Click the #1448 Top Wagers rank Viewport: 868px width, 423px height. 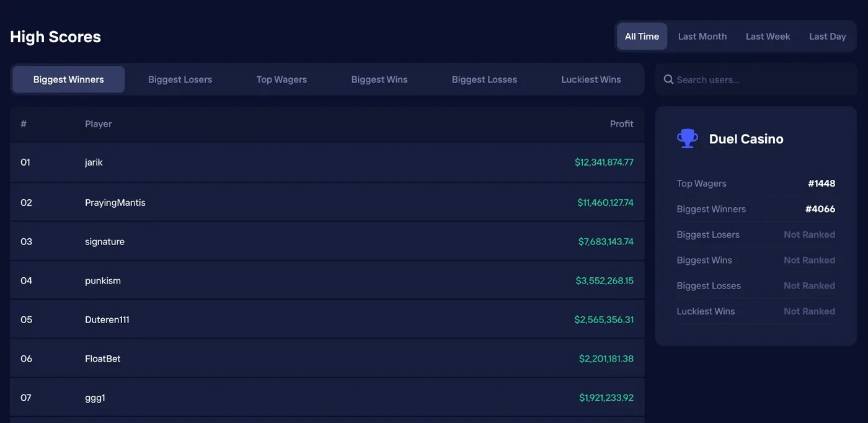tap(821, 184)
